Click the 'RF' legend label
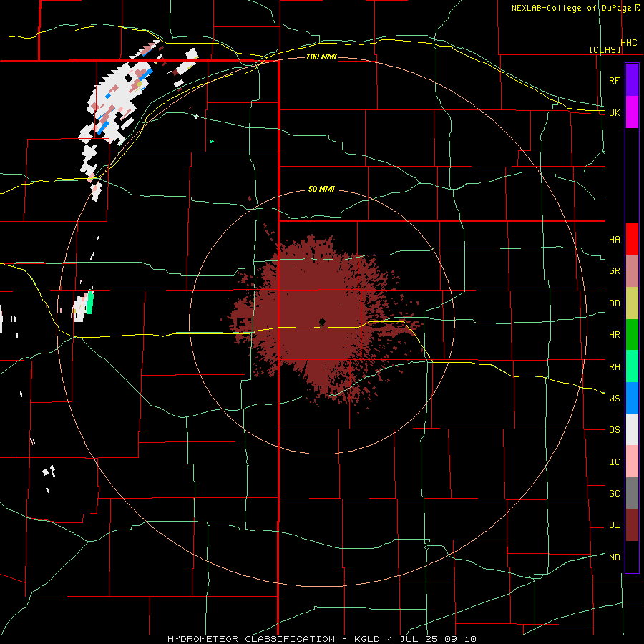This screenshot has width=644, height=644. 614,80
